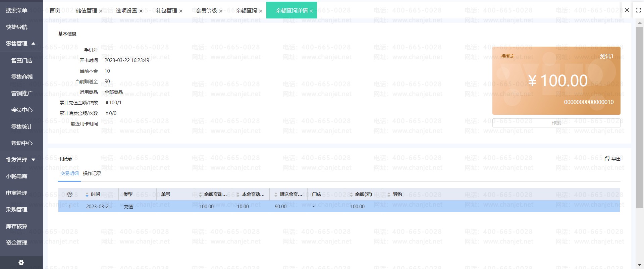
Task: Open 营销推广 in the sidebar
Action: click(x=21, y=93)
